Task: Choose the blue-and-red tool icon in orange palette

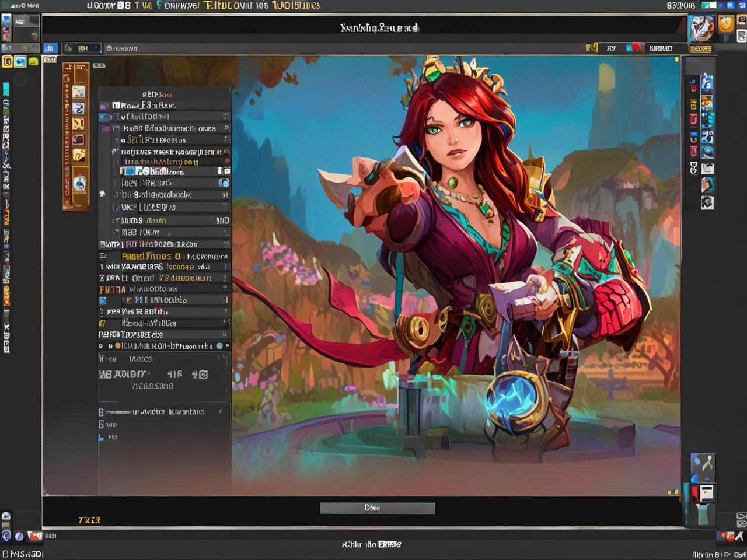Action: tap(79, 108)
